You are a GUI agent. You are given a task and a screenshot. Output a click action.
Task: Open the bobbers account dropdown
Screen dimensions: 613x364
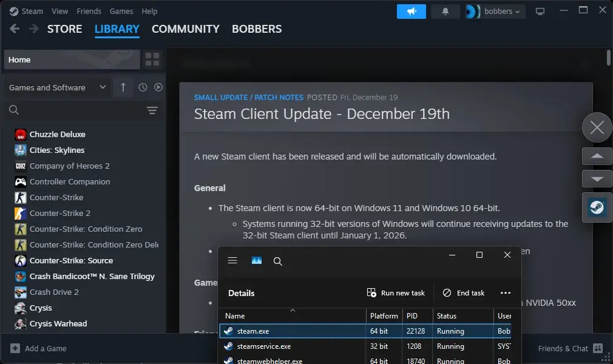point(496,12)
